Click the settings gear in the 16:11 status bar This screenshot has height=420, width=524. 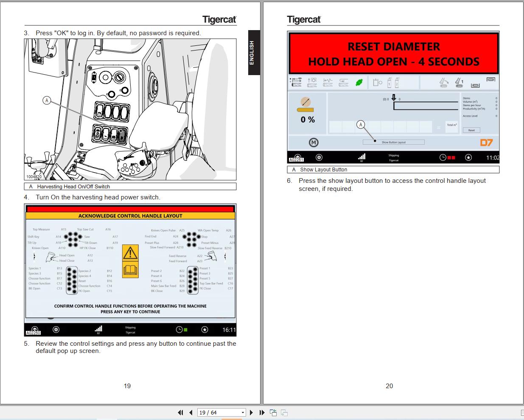(x=56, y=330)
